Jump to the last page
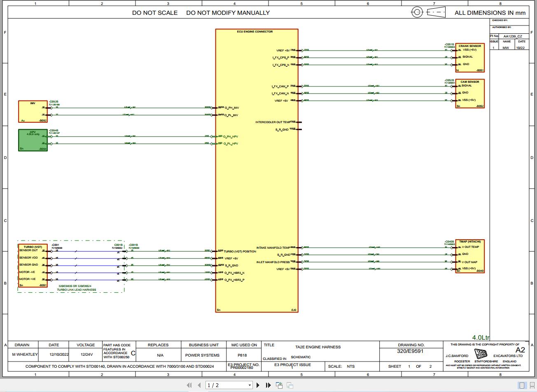The image size is (537, 392). (x=268, y=385)
